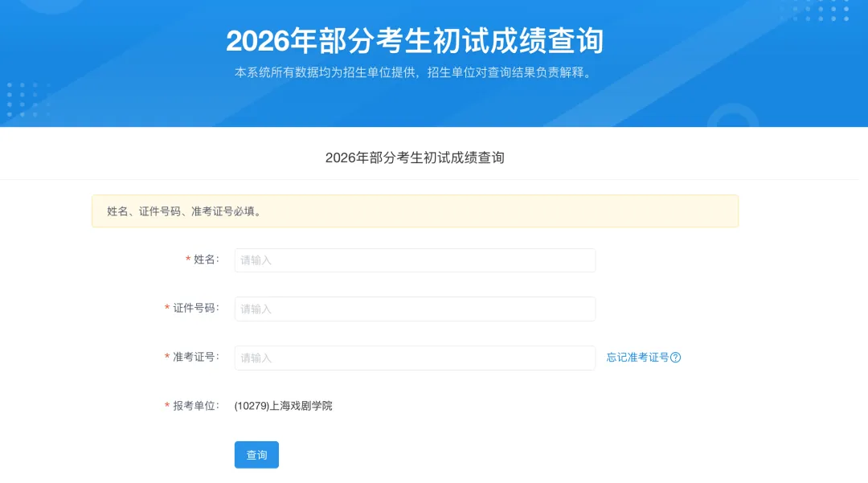
Task: Click red asterisk before 姓名
Action: [188, 260]
